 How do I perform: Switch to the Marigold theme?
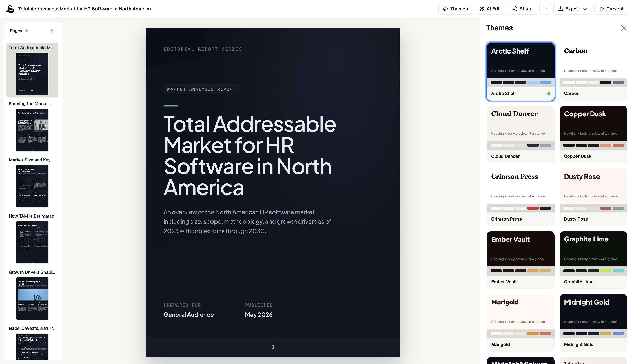521,323
